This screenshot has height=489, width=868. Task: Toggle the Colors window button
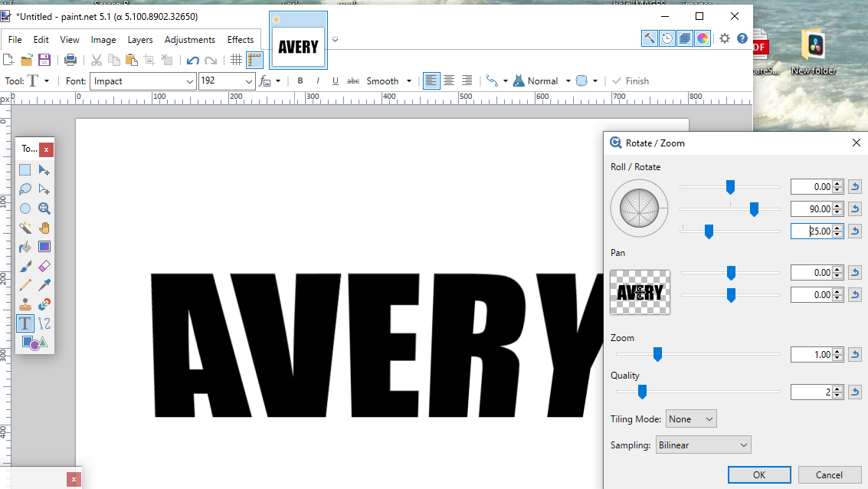[703, 38]
